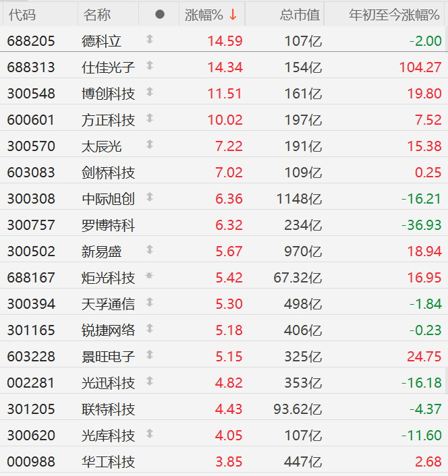448x476 pixels.
Task: Click the 3.85 gain value
Action: (x=229, y=462)
